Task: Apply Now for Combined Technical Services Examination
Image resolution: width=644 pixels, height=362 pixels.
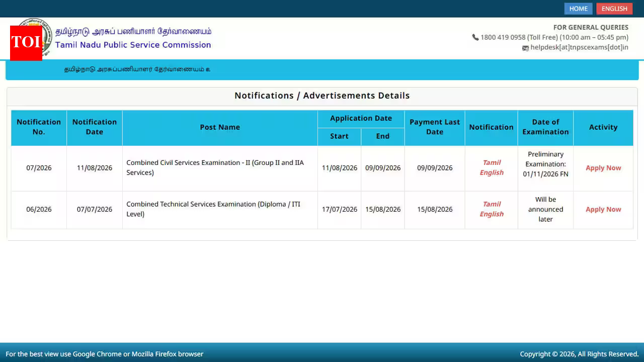Action: tap(603, 209)
